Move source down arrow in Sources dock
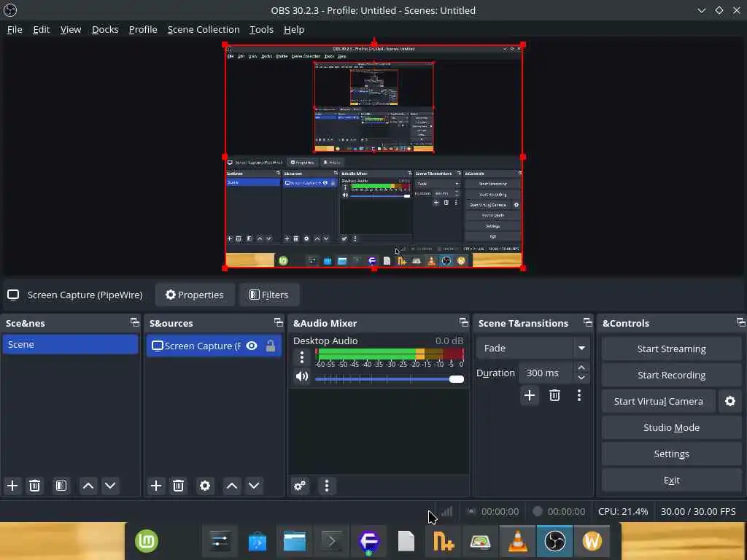The image size is (747, 560). tap(254, 486)
